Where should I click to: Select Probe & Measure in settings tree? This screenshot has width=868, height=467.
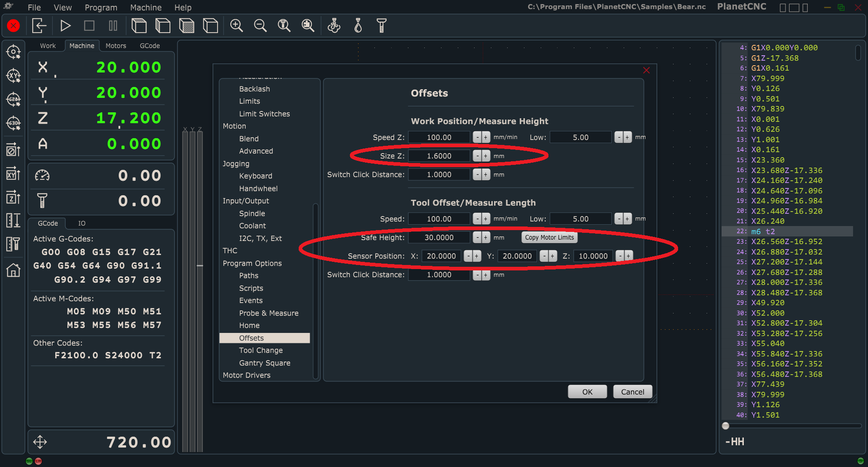pos(268,313)
